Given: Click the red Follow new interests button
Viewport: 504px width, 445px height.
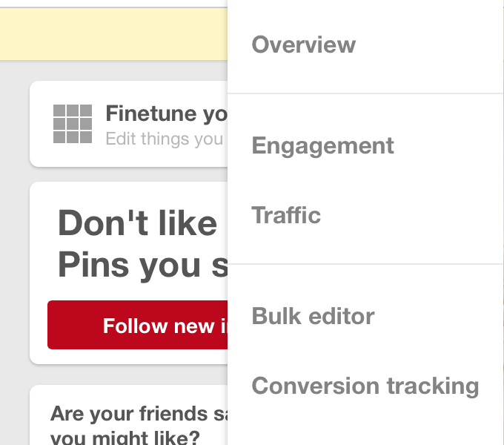Looking at the screenshot, I should pyautogui.click(x=138, y=325).
